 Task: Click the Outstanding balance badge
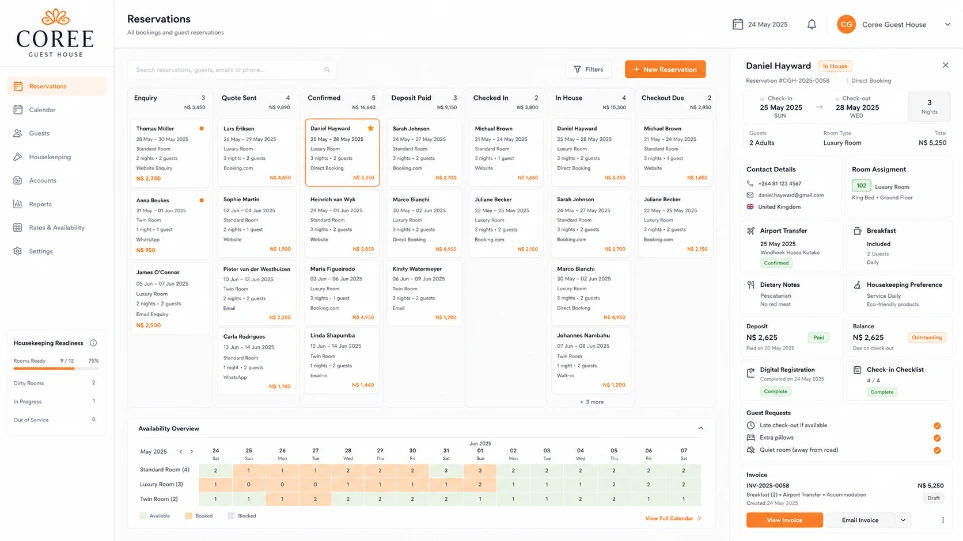927,338
